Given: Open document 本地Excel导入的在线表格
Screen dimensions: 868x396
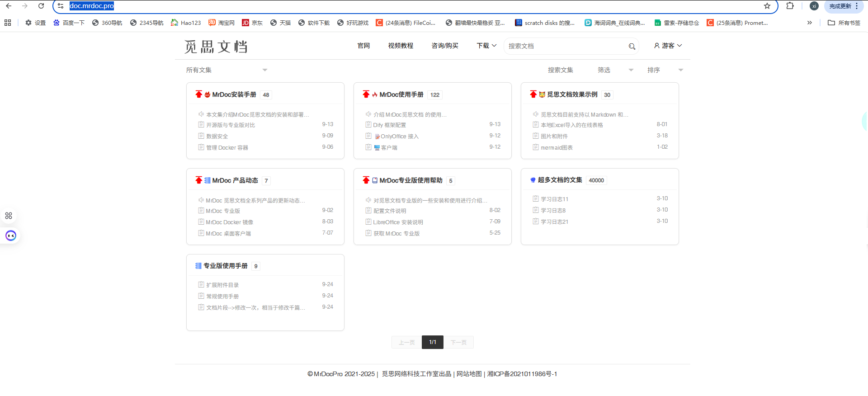Looking at the screenshot, I should tap(572, 125).
